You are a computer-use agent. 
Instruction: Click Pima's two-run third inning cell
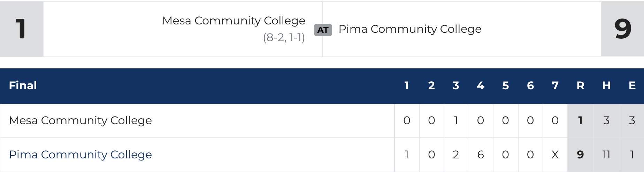pos(456,155)
